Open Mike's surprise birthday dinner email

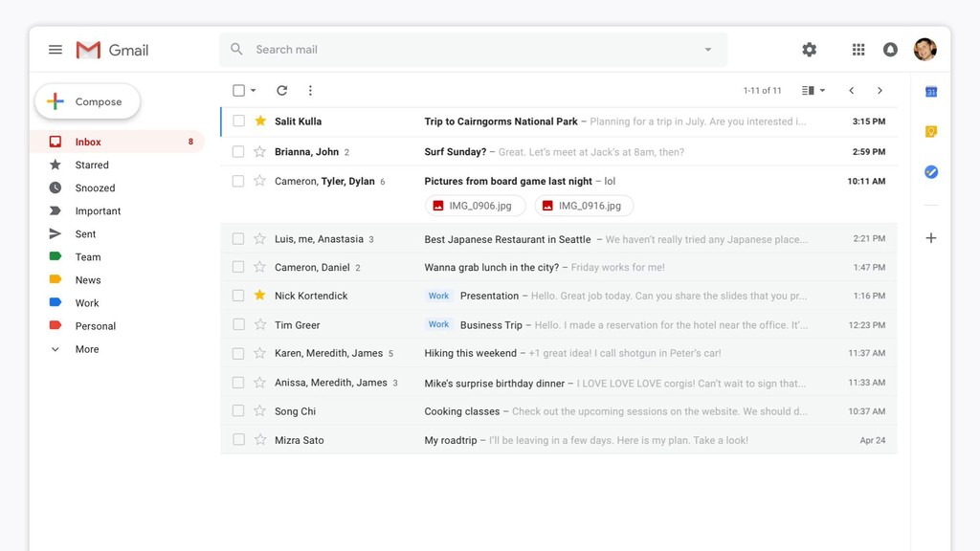559,383
